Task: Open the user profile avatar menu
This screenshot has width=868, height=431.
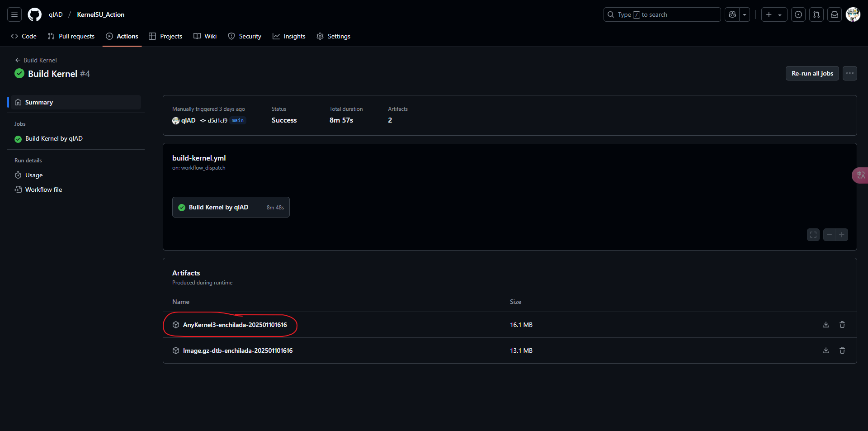Action: tap(853, 14)
